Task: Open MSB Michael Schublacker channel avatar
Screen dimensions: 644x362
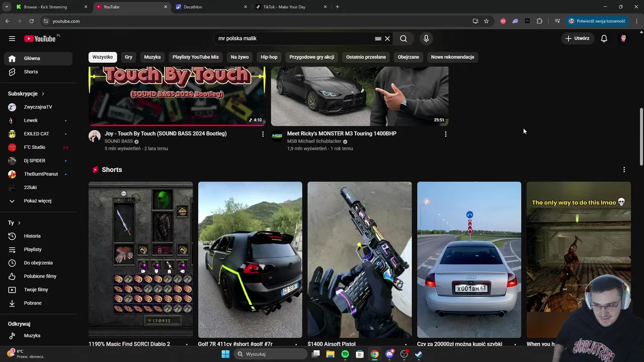Action: pos(277,136)
